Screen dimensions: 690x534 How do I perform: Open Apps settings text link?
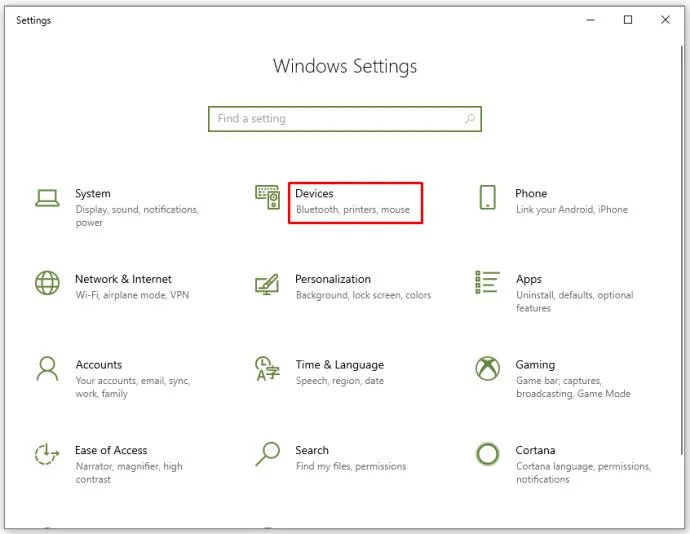coord(529,280)
